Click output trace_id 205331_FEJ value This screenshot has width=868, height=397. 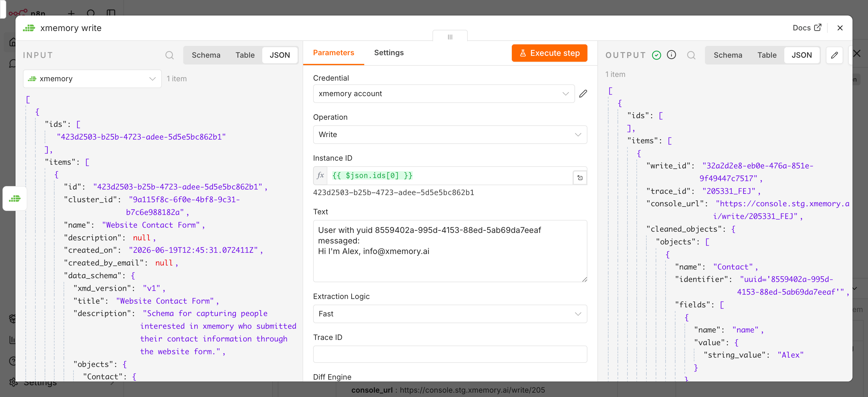[729, 191]
